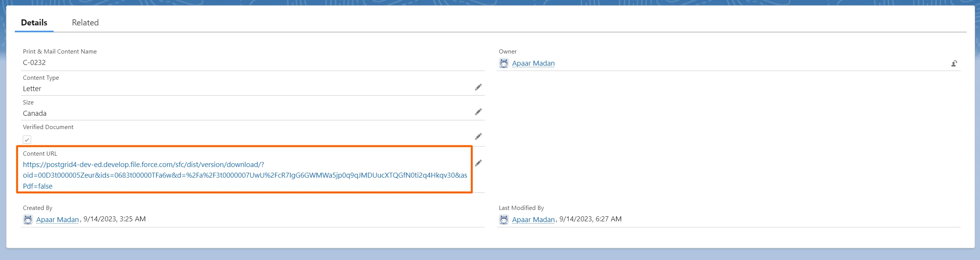Open Created By Apaar Madan link
The width and height of the screenshot is (980, 260).
[57, 219]
